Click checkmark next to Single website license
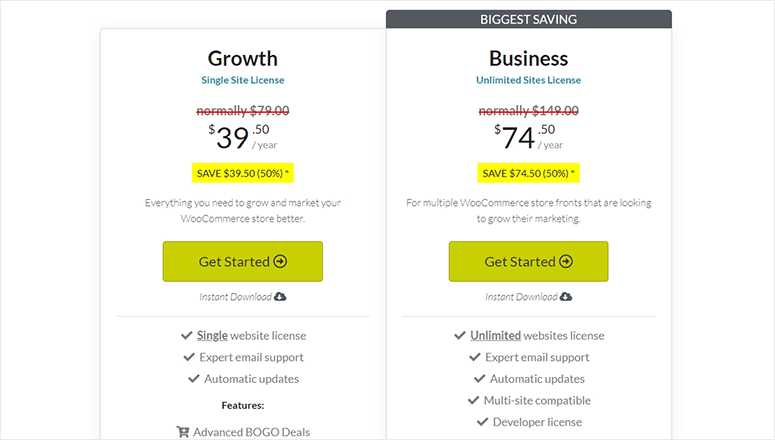 pyautogui.click(x=186, y=335)
